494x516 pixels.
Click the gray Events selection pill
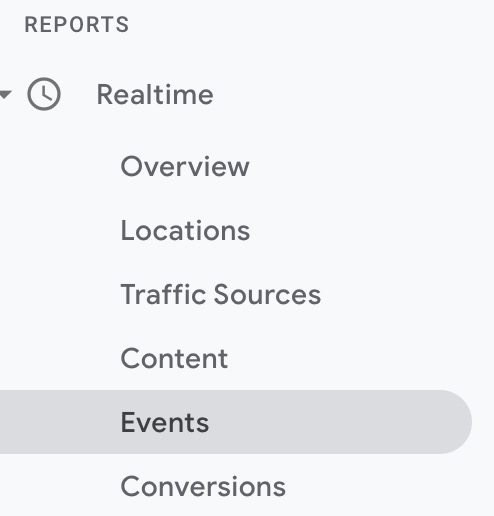click(236, 422)
